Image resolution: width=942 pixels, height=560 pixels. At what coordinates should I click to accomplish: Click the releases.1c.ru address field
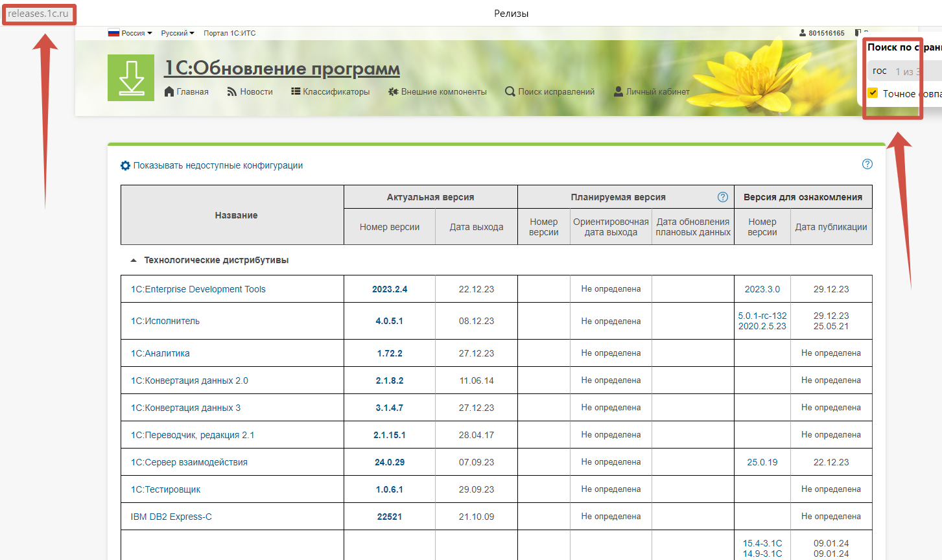click(38, 14)
